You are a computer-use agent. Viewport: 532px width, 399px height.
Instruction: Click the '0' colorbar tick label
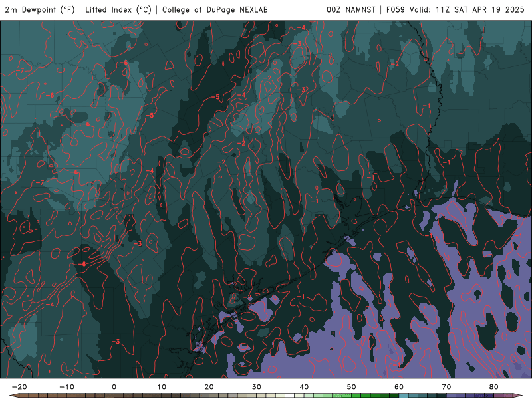click(114, 387)
